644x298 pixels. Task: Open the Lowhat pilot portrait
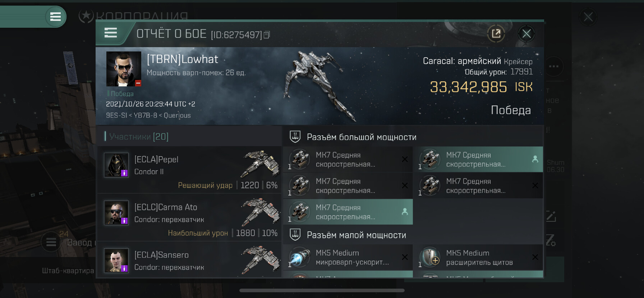pyautogui.click(x=124, y=69)
